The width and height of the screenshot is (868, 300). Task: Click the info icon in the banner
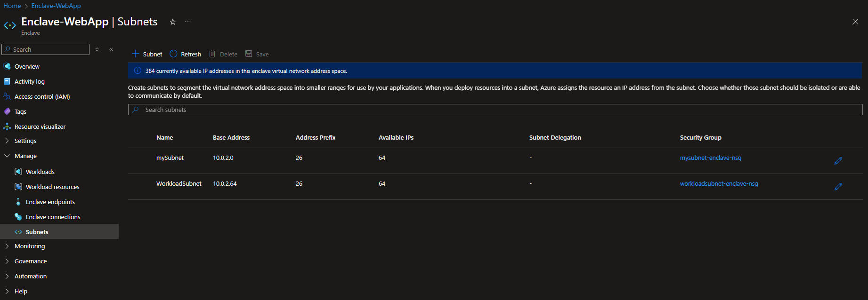click(138, 71)
